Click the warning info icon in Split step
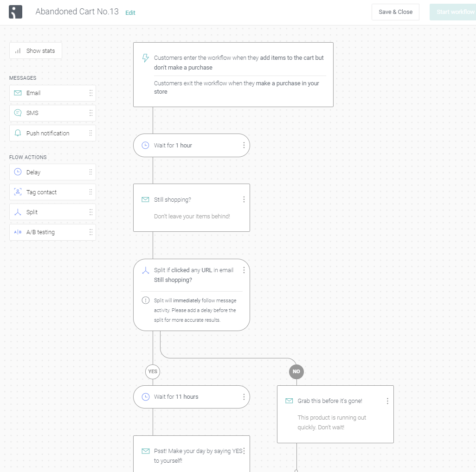Image resolution: width=476 pixels, height=472 pixels. [x=146, y=300]
